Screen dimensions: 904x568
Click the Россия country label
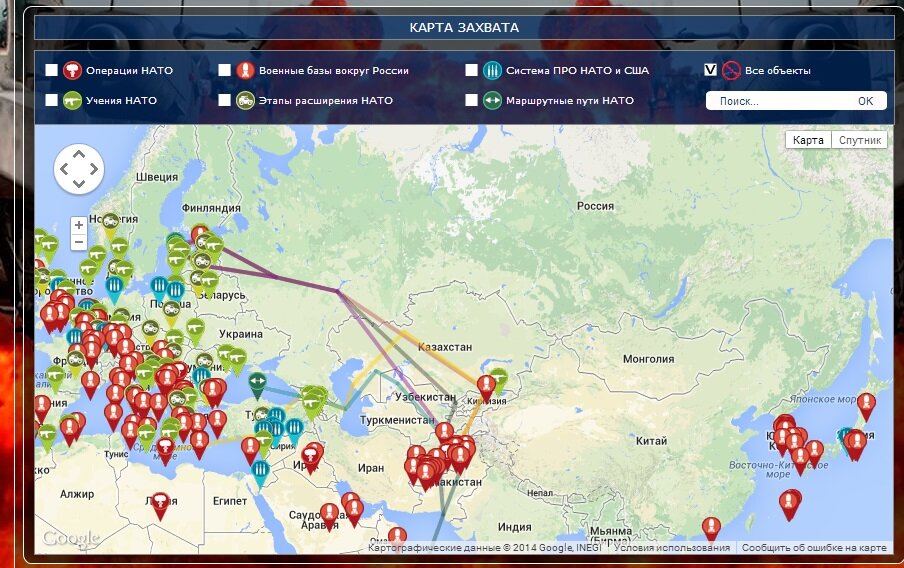pos(595,206)
